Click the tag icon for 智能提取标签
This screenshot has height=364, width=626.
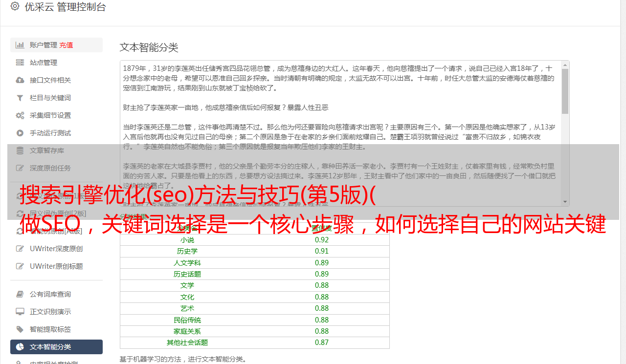click(x=20, y=329)
